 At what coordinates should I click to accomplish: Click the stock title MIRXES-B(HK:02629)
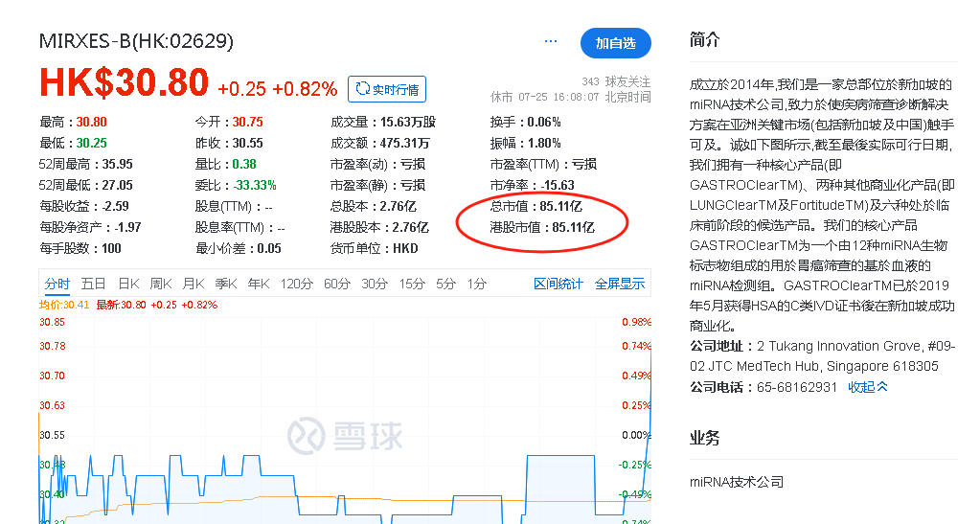coord(136,41)
